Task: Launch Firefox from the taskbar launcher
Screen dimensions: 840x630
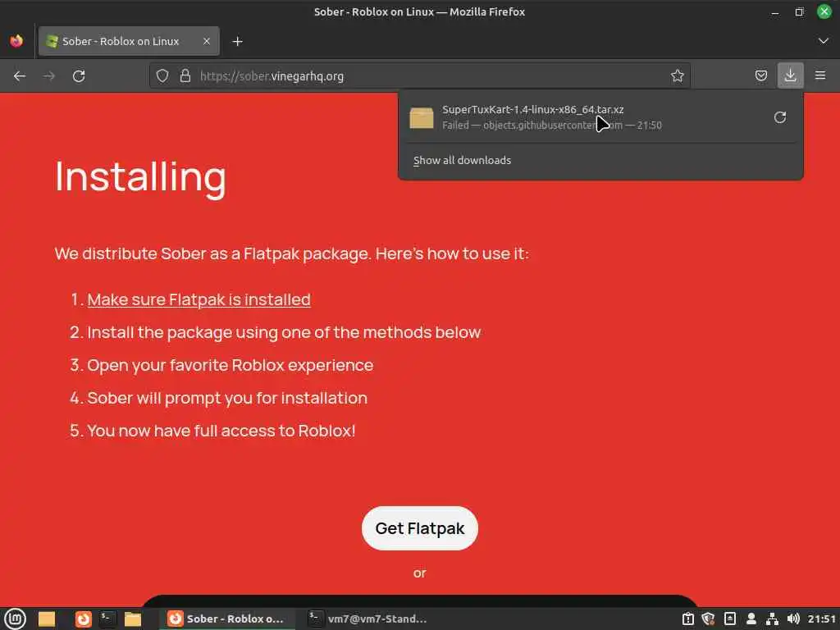Action: click(x=83, y=619)
